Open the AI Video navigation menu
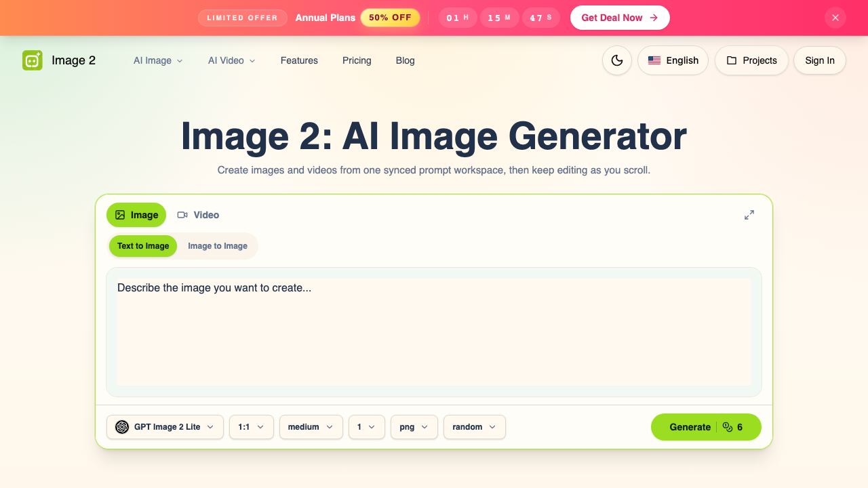868x488 pixels. (232, 60)
